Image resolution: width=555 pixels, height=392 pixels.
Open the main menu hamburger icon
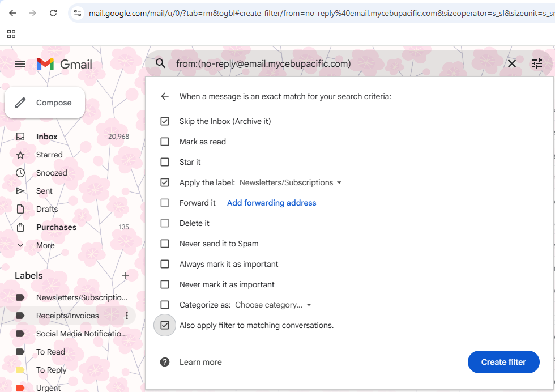pos(20,64)
